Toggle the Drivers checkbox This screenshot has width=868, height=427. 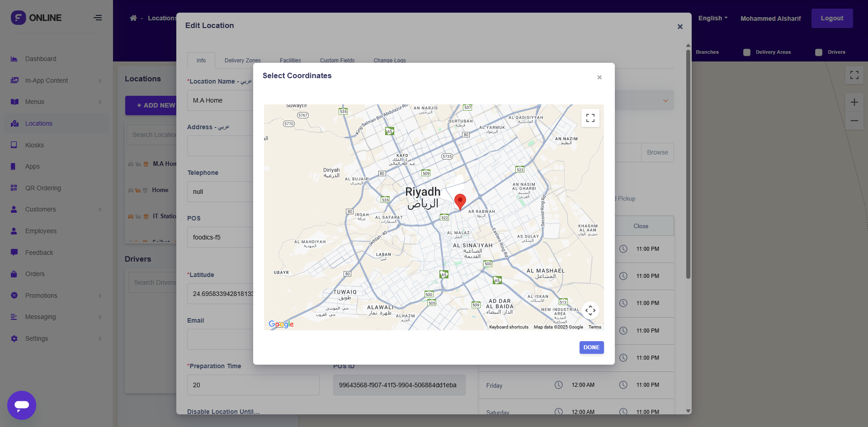[x=819, y=52]
